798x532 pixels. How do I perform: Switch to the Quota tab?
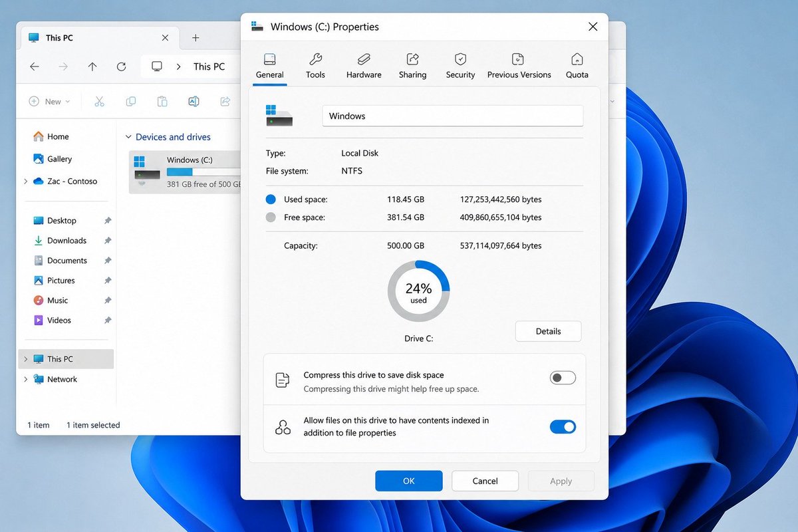(577, 66)
